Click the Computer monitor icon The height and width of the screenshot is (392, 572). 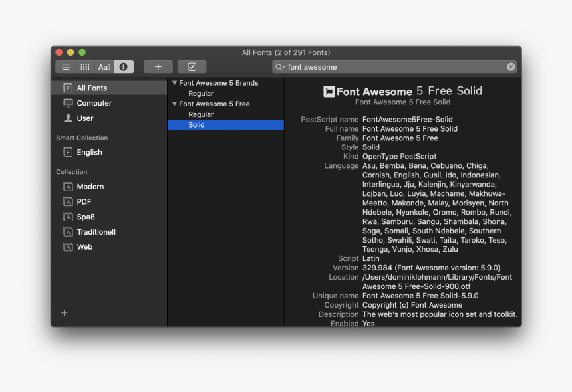(68, 103)
